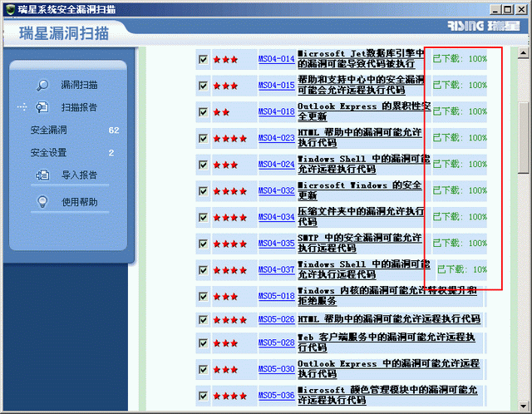532x414 pixels.
Task: Open Outlook Express 的累积性安全更新 link
Action: point(364,111)
